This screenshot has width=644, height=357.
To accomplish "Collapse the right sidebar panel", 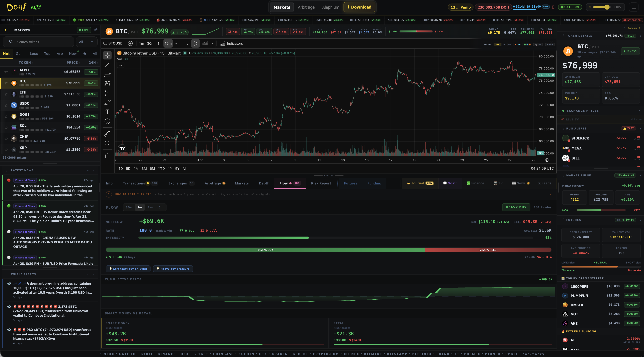I will [x=634, y=28].
